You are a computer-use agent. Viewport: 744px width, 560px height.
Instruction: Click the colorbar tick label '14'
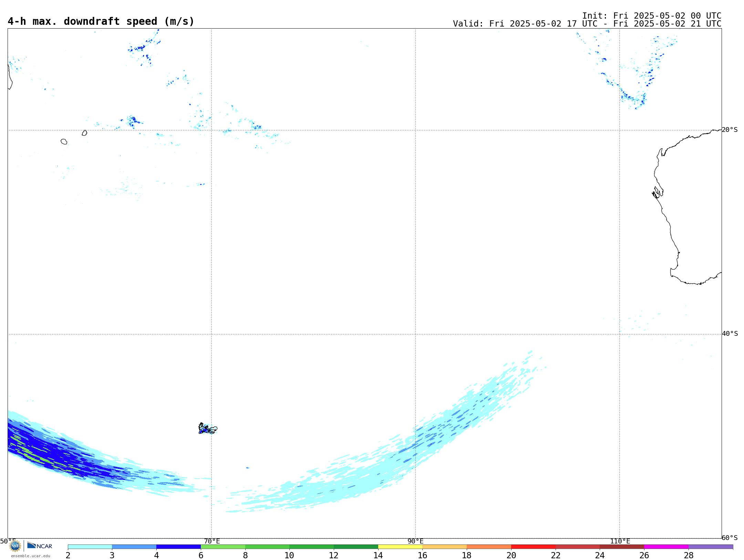coord(378,555)
